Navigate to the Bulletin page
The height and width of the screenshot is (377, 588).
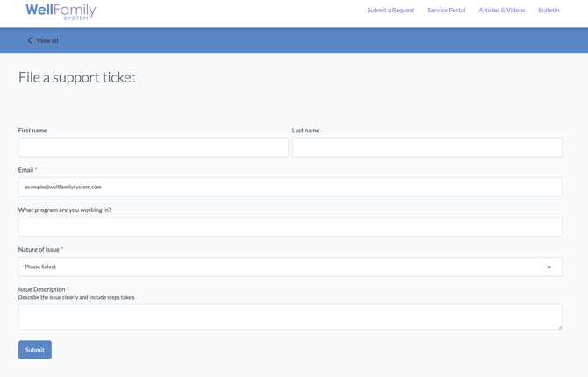point(549,11)
